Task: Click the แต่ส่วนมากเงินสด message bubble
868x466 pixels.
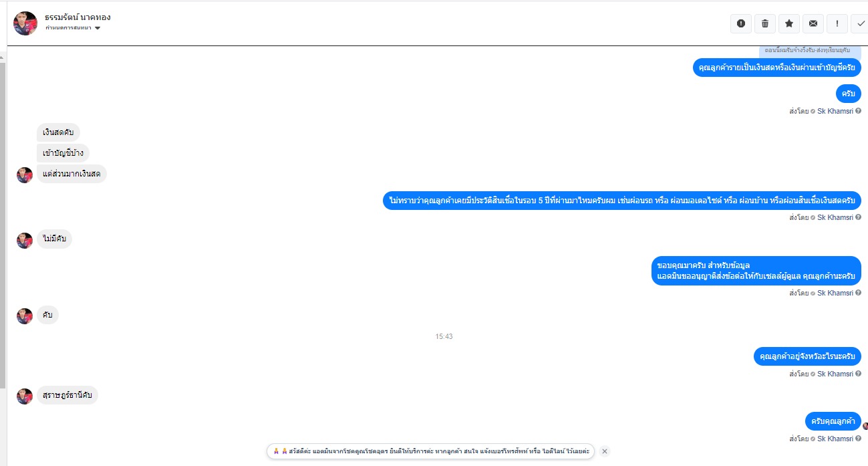Action: [x=71, y=174]
